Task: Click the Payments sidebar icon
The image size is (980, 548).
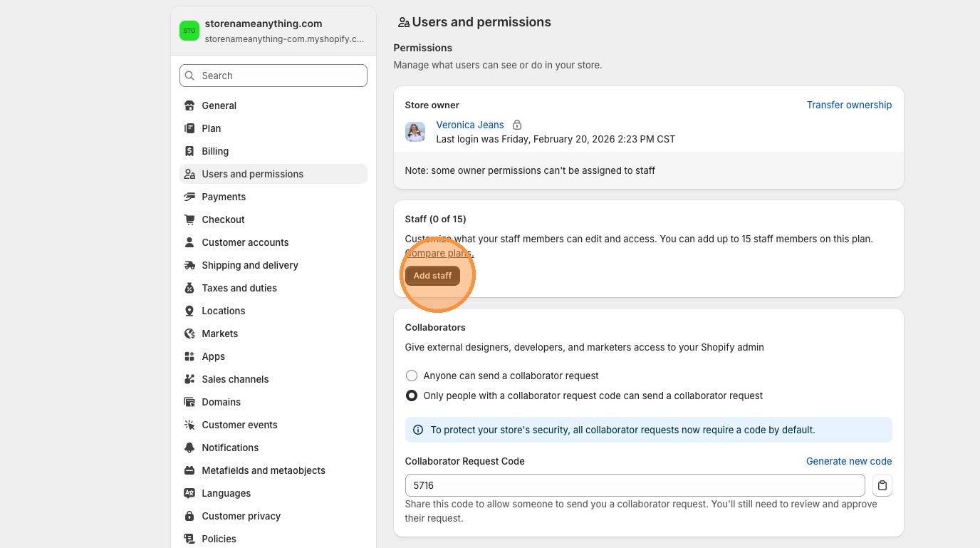Action: click(x=189, y=197)
